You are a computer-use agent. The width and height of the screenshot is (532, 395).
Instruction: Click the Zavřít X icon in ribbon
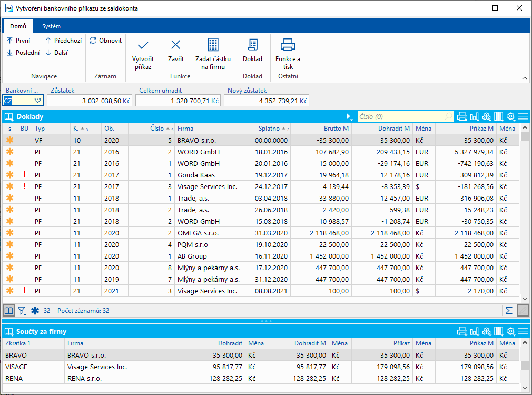175,45
